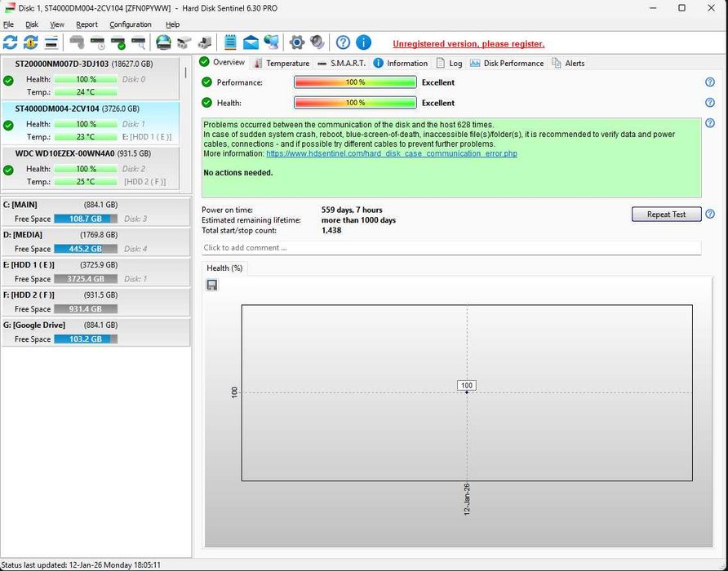The image size is (728, 571).
Task: Click start/stop count value '1,438'
Action: click(331, 230)
